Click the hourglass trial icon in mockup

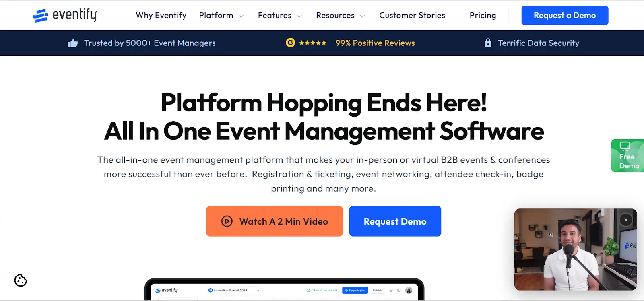pos(308,290)
